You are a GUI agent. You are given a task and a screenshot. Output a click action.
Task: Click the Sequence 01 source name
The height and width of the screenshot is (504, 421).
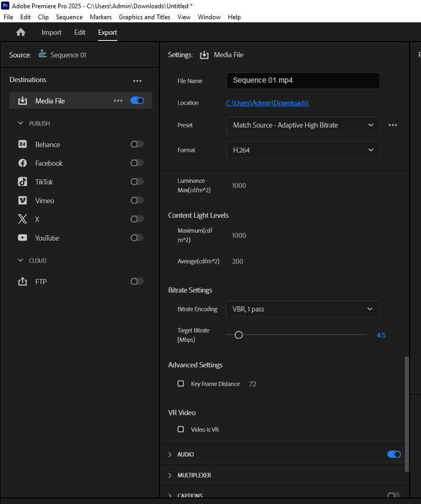(68, 55)
